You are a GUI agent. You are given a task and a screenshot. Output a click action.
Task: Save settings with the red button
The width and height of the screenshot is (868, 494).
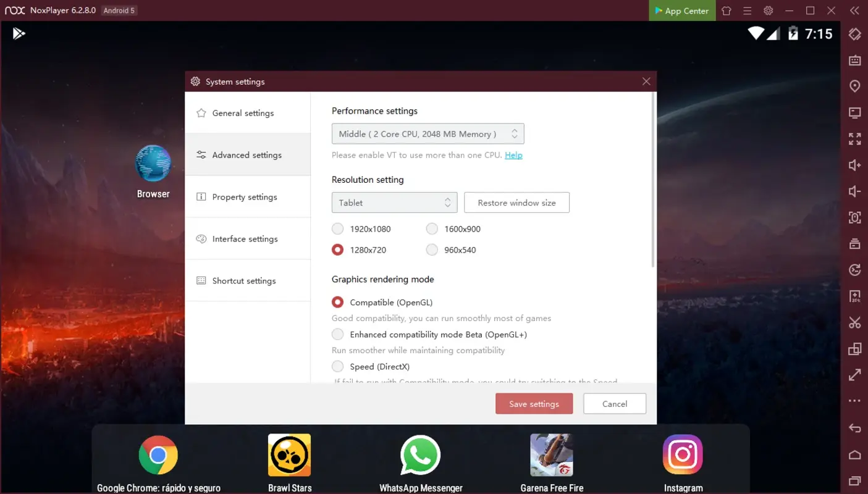click(x=534, y=403)
